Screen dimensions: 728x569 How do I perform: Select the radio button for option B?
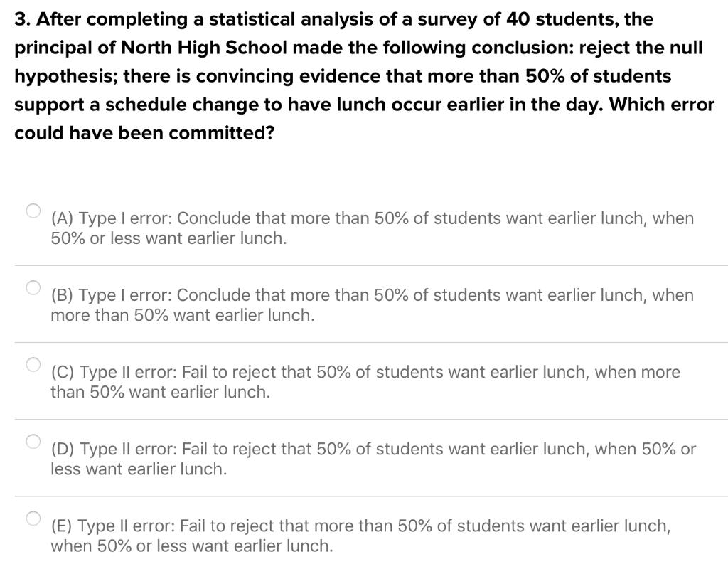pos(33,287)
